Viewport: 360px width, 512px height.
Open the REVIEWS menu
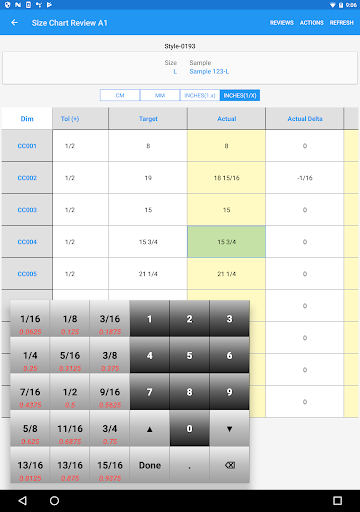[x=282, y=23]
